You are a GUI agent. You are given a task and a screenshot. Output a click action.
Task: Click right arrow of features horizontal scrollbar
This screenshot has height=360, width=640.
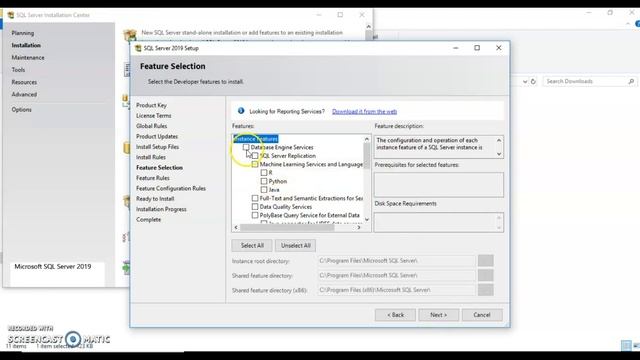coord(359,227)
